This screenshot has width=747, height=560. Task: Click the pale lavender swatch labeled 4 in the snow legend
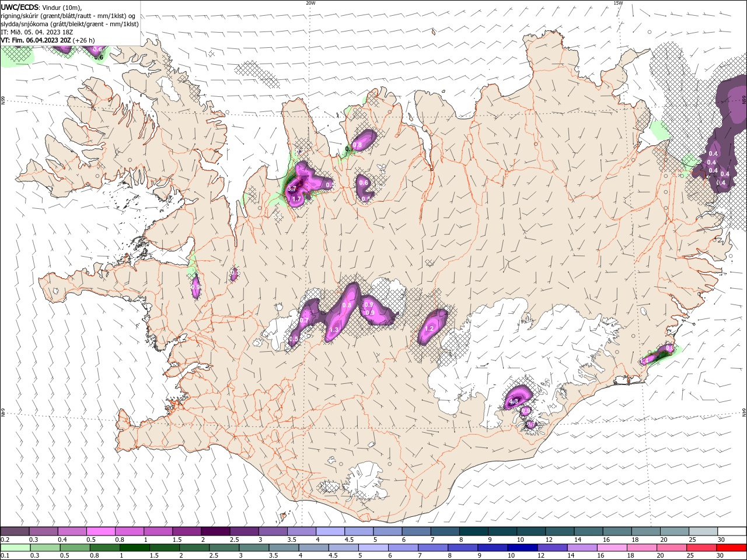(x=330, y=531)
